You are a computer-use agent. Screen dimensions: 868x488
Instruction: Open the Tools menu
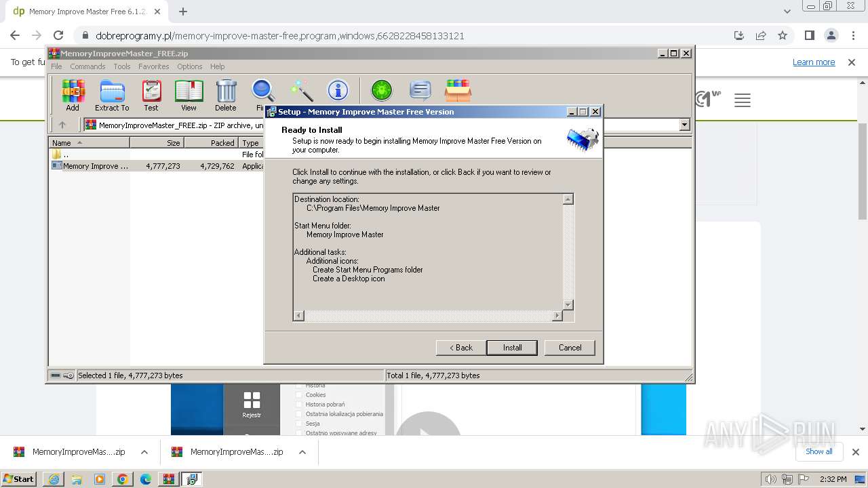pos(122,66)
